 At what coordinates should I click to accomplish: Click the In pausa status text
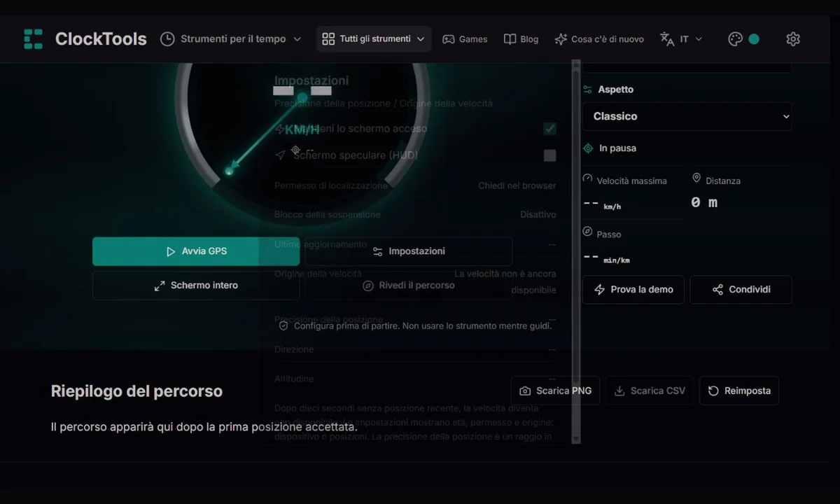617,148
